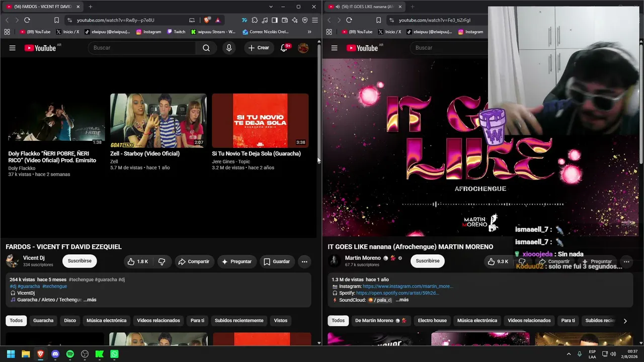Select the FARDOS tab in left browser
Viewport: 644px width, 362px height.
click(43, 7)
